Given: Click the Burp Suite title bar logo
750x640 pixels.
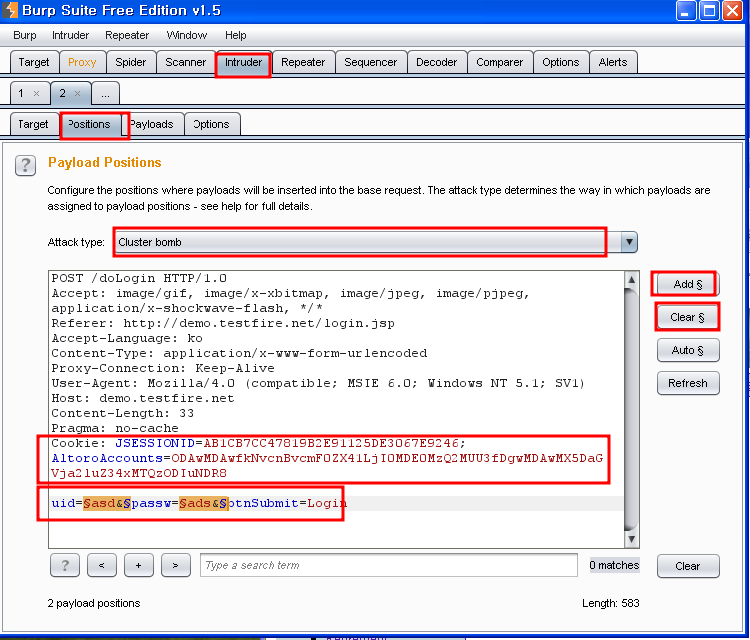Looking at the screenshot, I should point(10,10).
